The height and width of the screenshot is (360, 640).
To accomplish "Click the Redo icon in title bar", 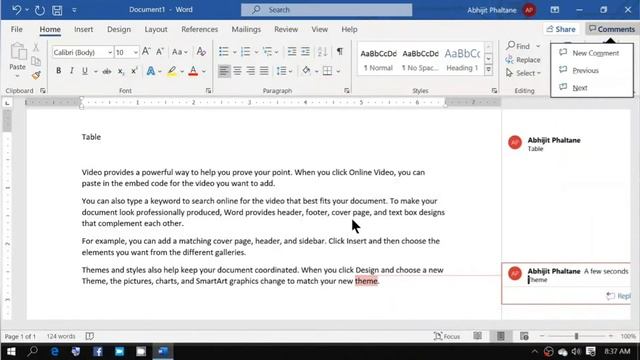I will (40, 10).
